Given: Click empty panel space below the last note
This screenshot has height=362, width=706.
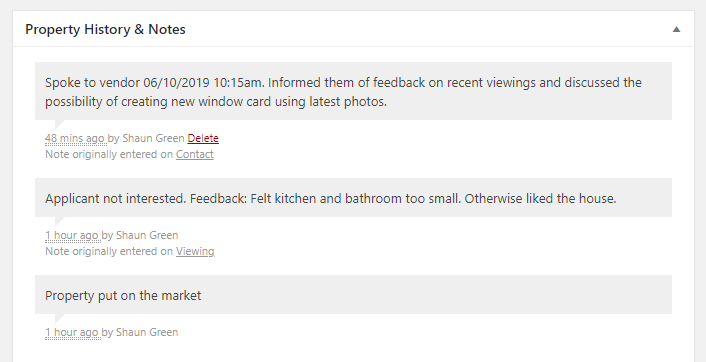Looking at the screenshot, I should (x=353, y=352).
